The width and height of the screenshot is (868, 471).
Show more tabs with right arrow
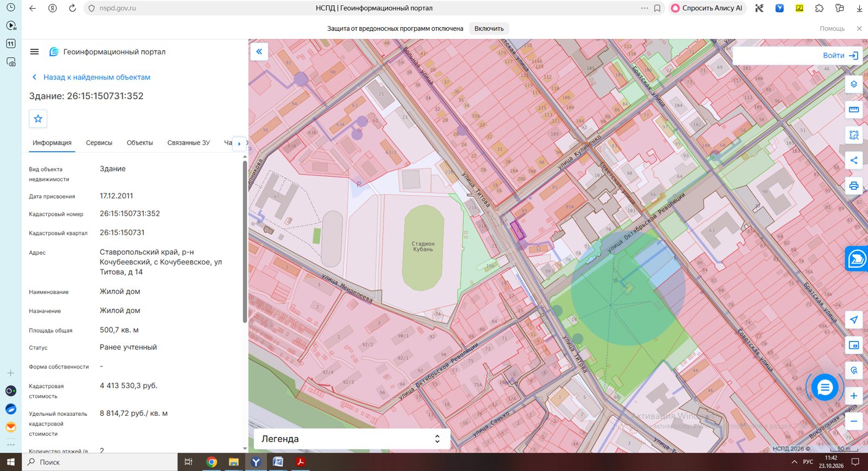[239, 144]
